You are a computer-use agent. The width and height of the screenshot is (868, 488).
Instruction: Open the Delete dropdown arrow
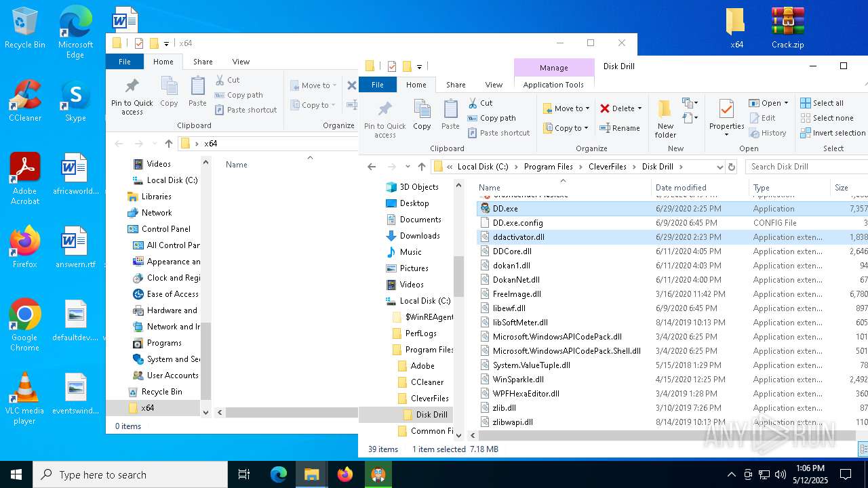[x=639, y=108]
